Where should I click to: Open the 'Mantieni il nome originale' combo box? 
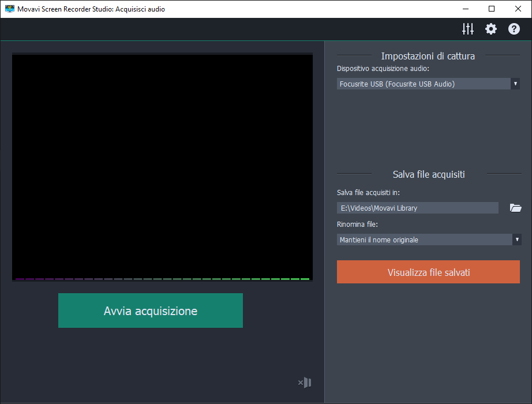point(424,240)
